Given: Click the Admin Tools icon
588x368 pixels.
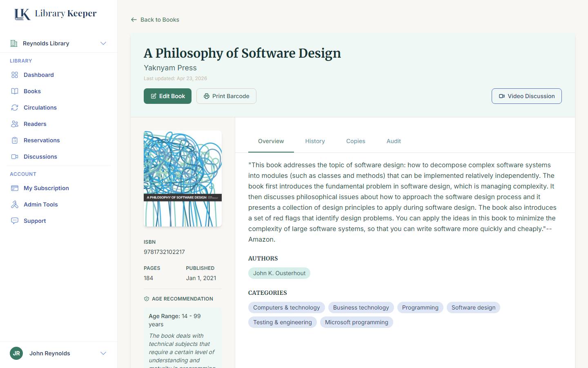Looking at the screenshot, I should 15,204.
